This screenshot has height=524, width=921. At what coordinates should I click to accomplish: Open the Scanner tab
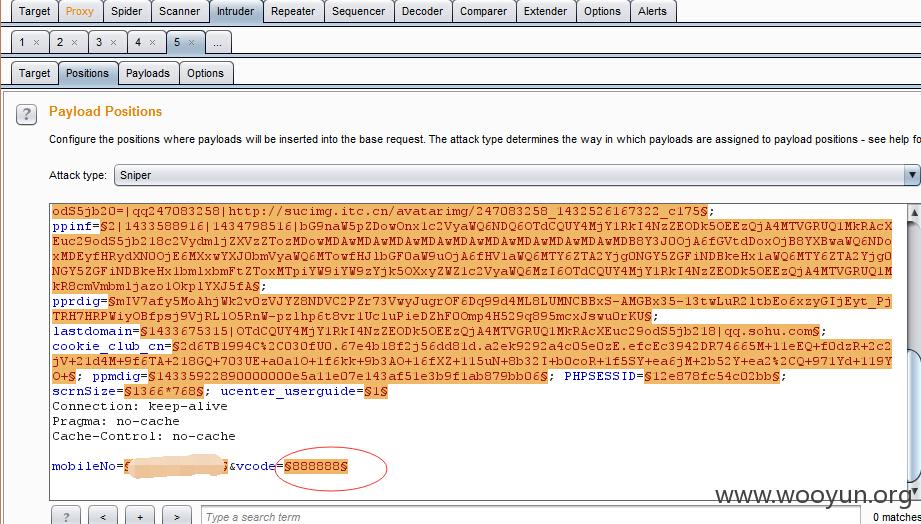pyautogui.click(x=179, y=11)
